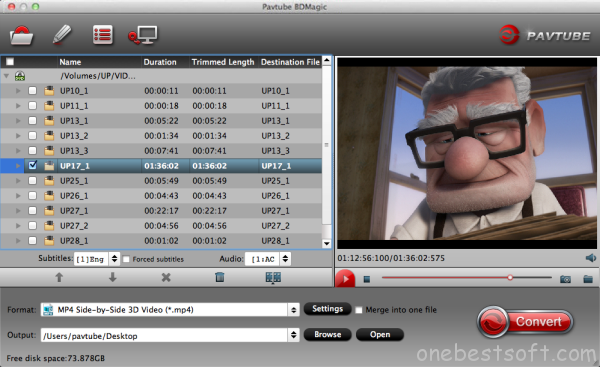Move selected title up with arrow
This screenshot has width=600, height=367.
click(59, 277)
